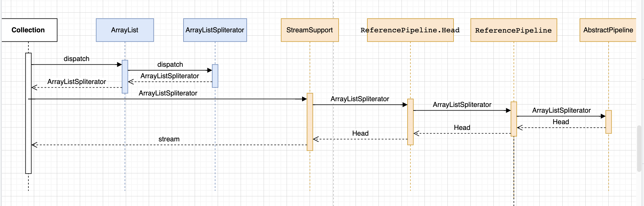Click the "Head" label returned to StreamSupport

coord(360,133)
